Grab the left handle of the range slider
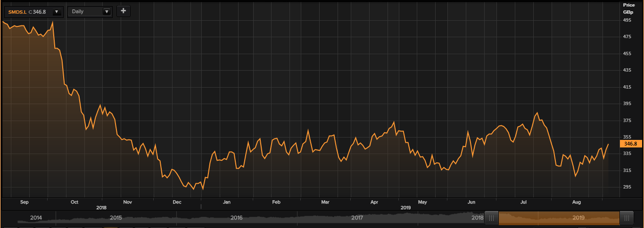Screen dimensions: 644x228 [x=491, y=218]
